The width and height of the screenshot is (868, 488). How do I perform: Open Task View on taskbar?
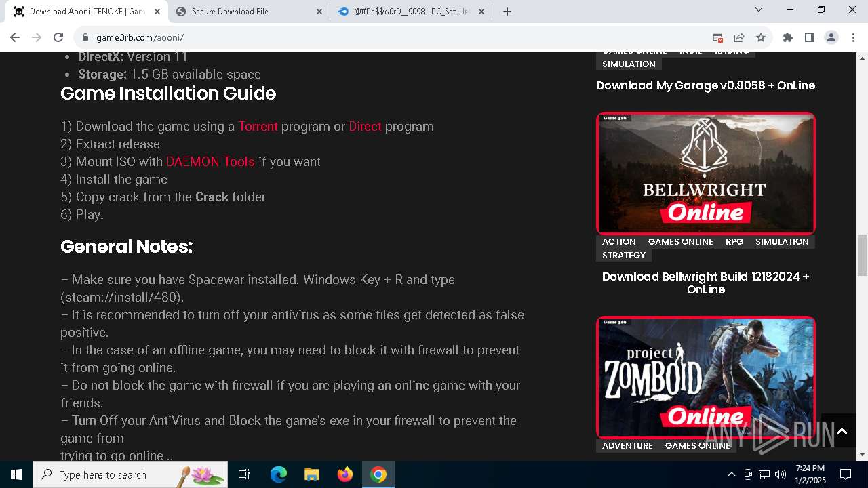point(244,474)
